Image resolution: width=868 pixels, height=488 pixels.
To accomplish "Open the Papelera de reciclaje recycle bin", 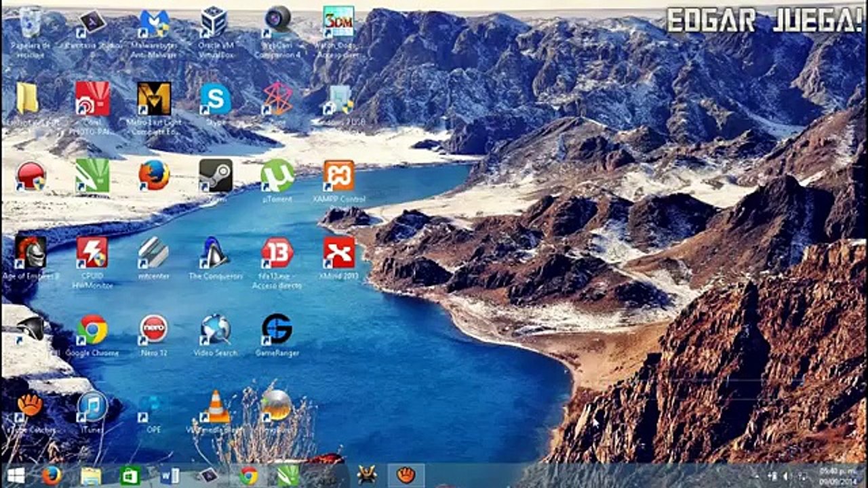I will pyautogui.click(x=31, y=22).
